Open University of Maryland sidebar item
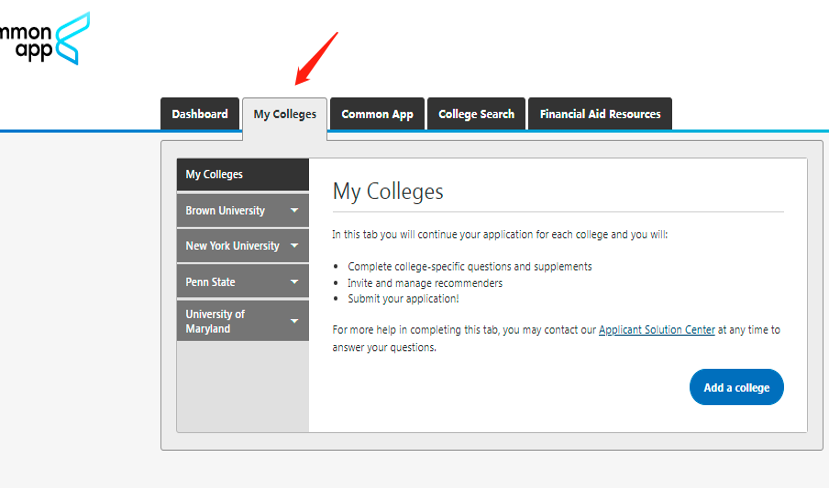830x488 pixels. pyautogui.click(x=242, y=321)
